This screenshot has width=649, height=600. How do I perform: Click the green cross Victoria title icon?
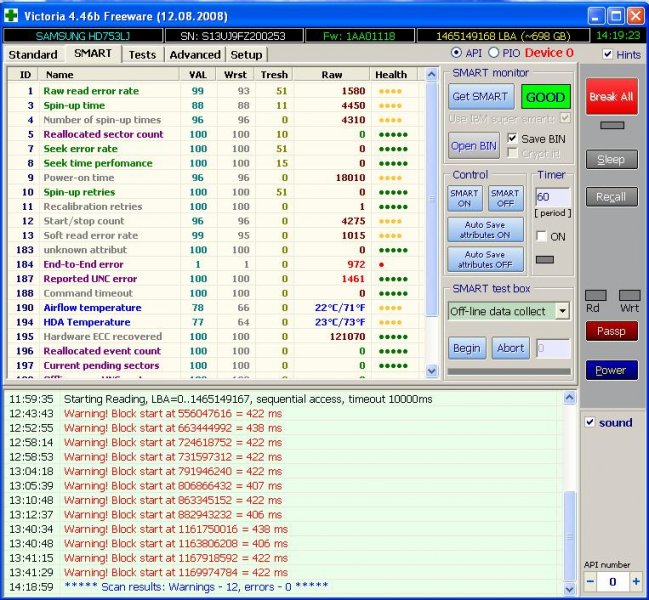click(x=12, y=17)
